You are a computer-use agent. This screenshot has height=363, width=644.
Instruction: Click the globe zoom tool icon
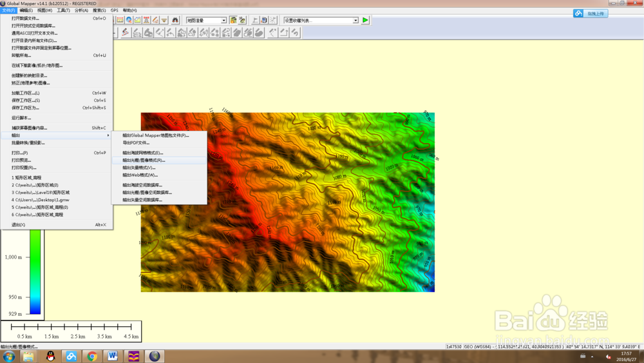(129, 20)
